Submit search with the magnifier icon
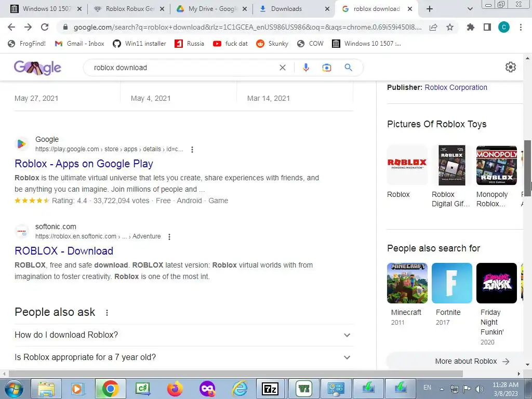 pyautogui.click(x=348, y=67)
